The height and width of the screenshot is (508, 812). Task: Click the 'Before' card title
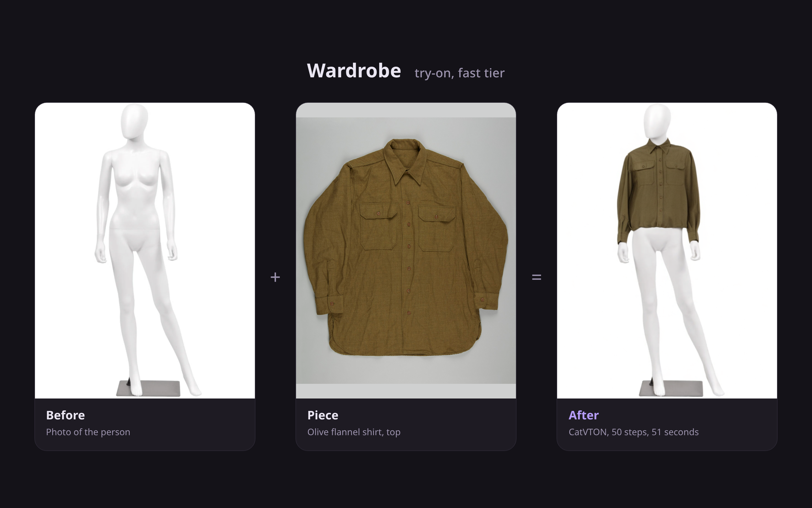pyautogui.click(x=65, y=415)
